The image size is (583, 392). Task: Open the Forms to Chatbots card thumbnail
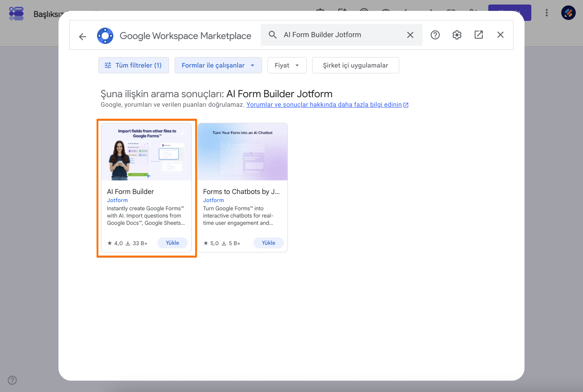coord(242,152)
